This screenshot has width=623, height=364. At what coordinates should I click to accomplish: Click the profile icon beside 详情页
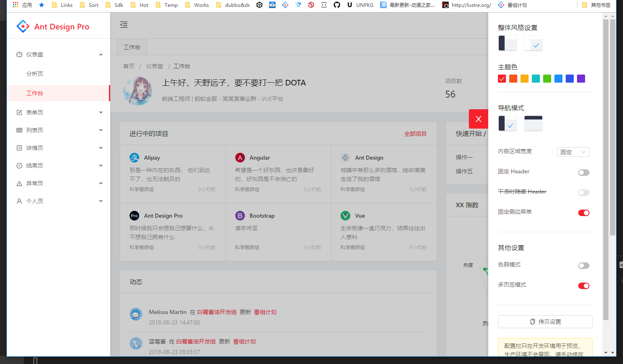[19, 148]
